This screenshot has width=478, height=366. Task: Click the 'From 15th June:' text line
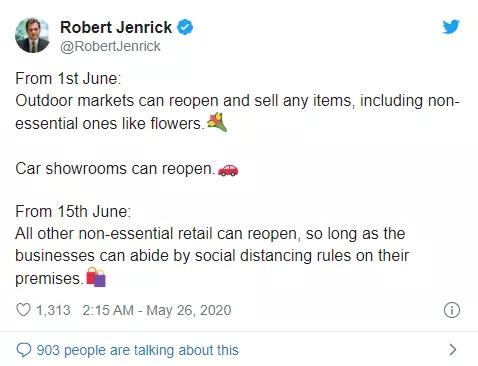[73, 212]
